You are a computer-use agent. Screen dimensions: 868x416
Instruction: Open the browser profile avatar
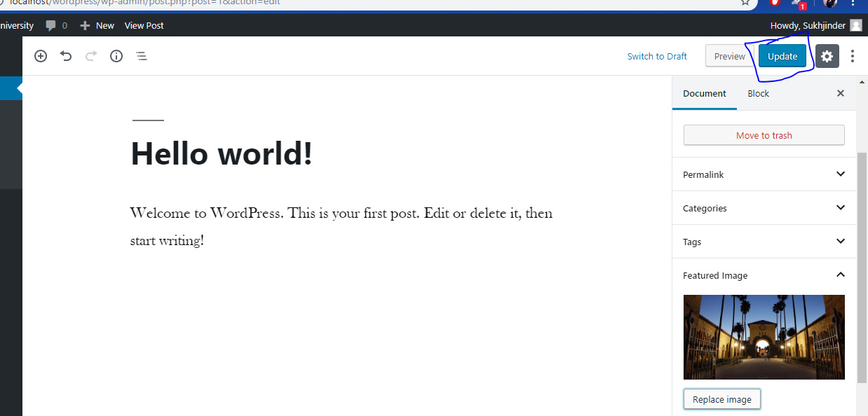(x=830, y=2)
